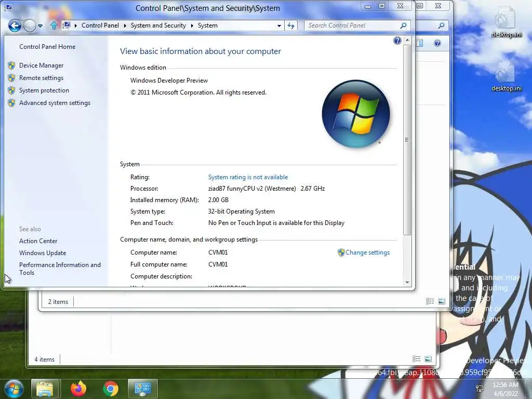The image size is (532, 399).
Task: Open Action Center from See also
Action: (x=38, y=241)
